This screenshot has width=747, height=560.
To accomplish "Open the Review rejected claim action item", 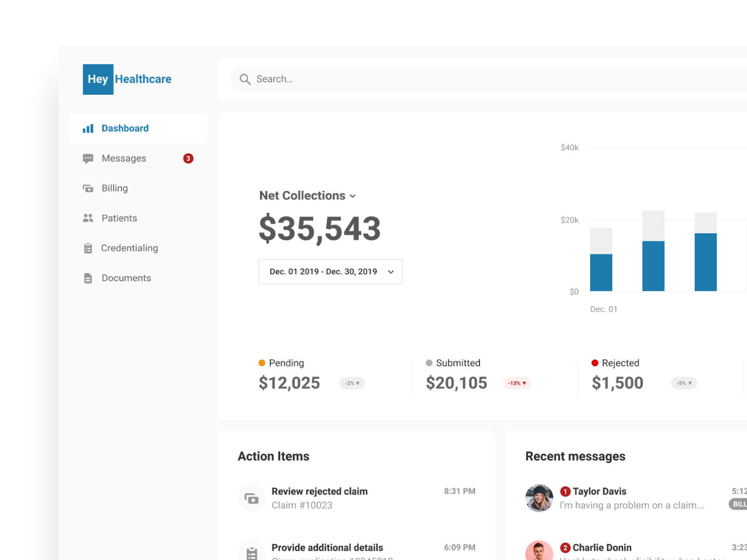I will (x=320, y=491).
